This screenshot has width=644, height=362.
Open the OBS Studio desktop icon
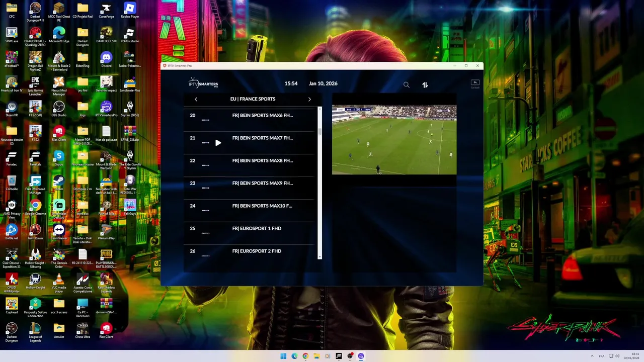coord(59,109)
